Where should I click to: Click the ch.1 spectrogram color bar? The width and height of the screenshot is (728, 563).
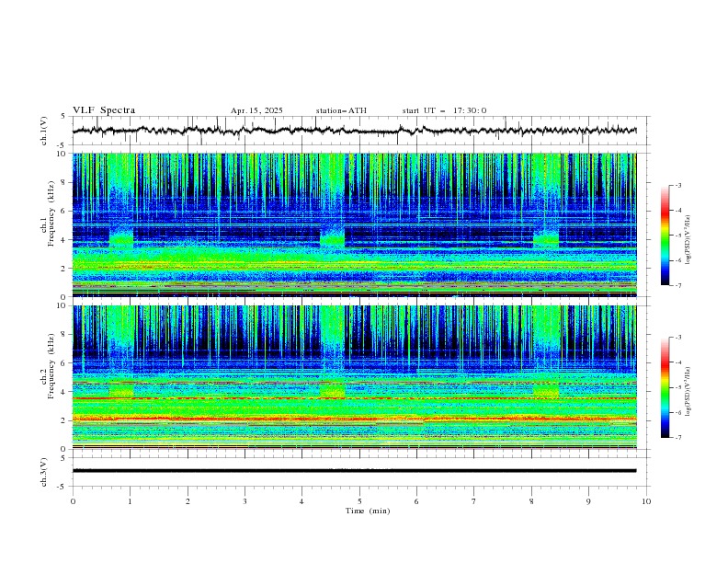tap(665, 235)
